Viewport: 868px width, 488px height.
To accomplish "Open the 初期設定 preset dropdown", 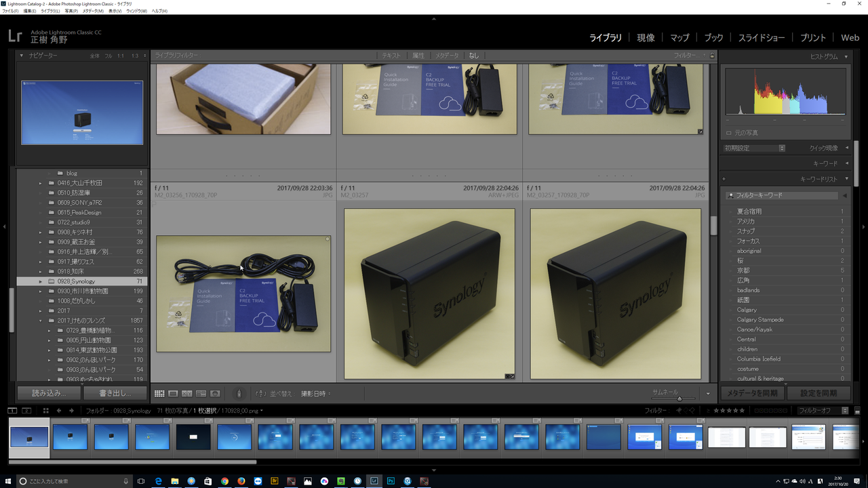I will click(x=754, y=148).
